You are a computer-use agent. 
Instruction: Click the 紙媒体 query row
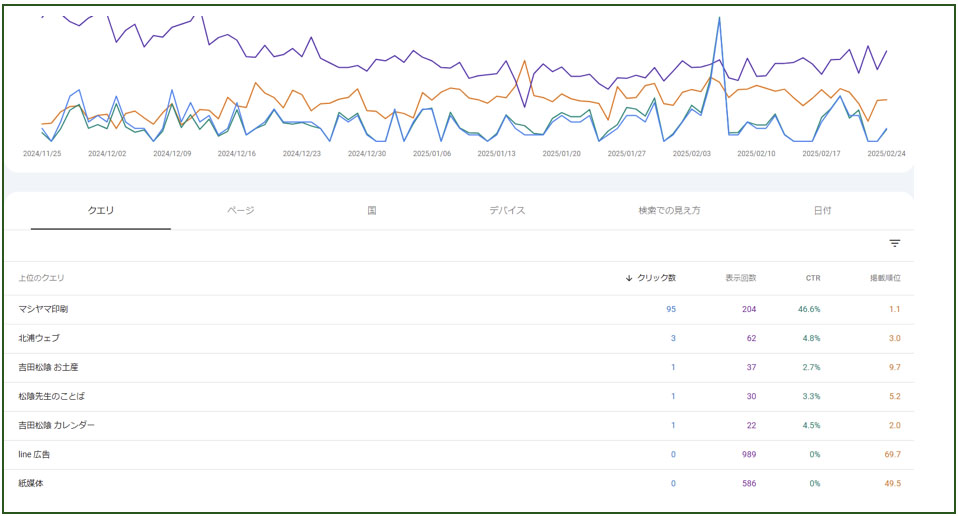point(32,484)
